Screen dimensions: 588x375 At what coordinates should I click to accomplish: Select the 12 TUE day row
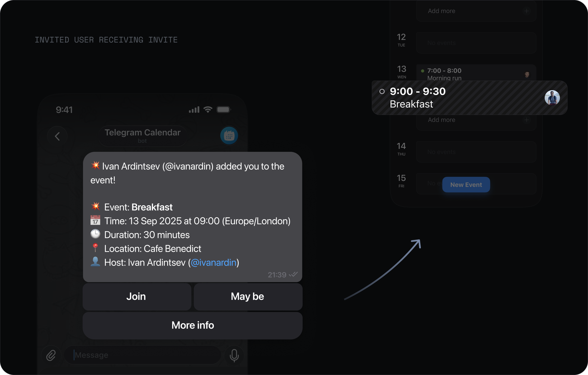pyautogui.click(x=476, y=43)
